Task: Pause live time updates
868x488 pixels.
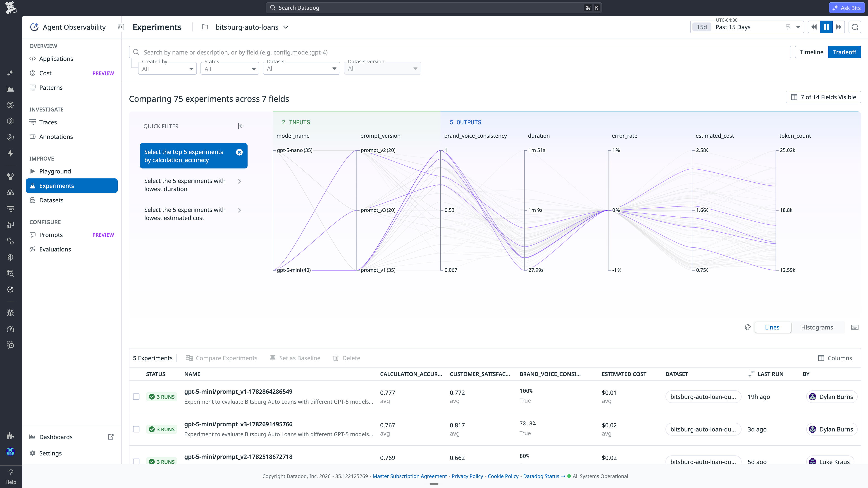Action: [826, 27]
